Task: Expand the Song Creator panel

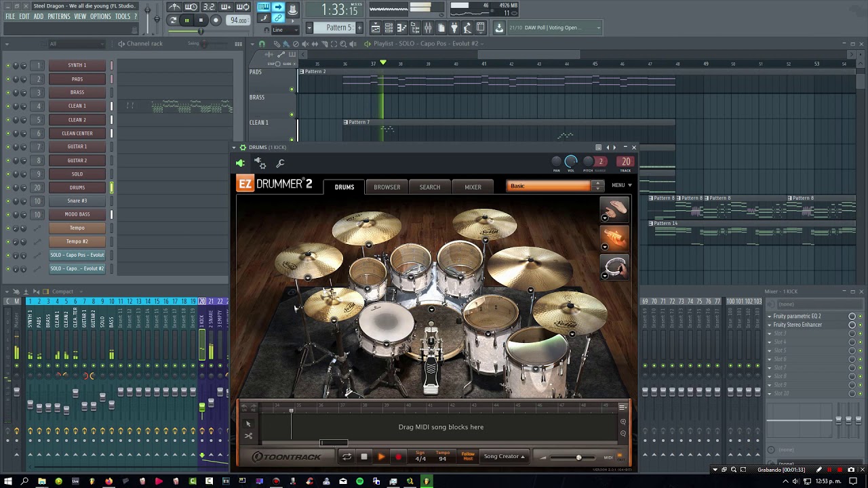Action: [x=504, y=457]
